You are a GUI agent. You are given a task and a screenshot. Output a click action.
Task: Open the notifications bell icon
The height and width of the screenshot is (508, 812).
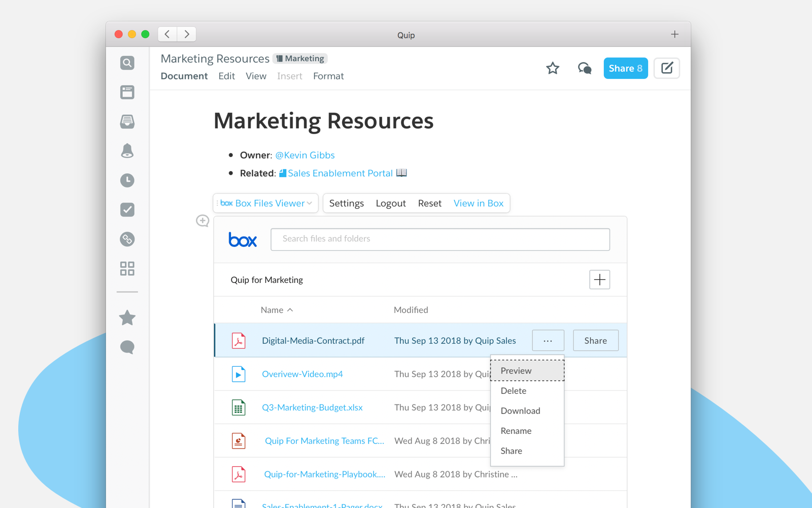pos(127,151)
